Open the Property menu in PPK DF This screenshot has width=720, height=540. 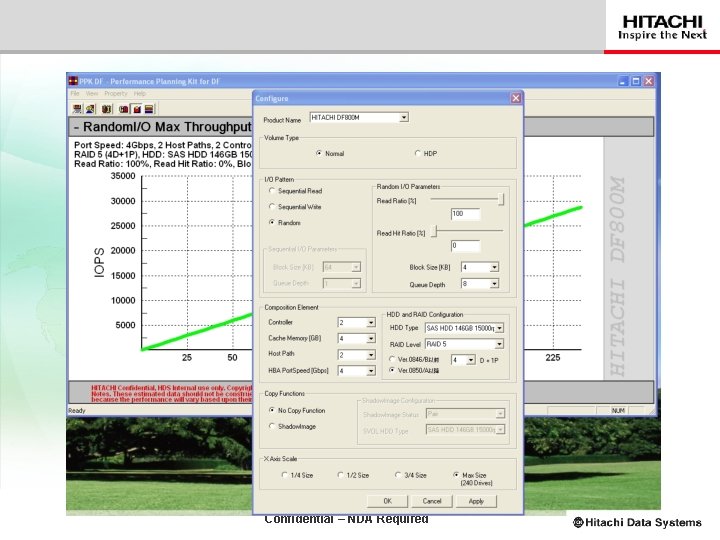116,93
